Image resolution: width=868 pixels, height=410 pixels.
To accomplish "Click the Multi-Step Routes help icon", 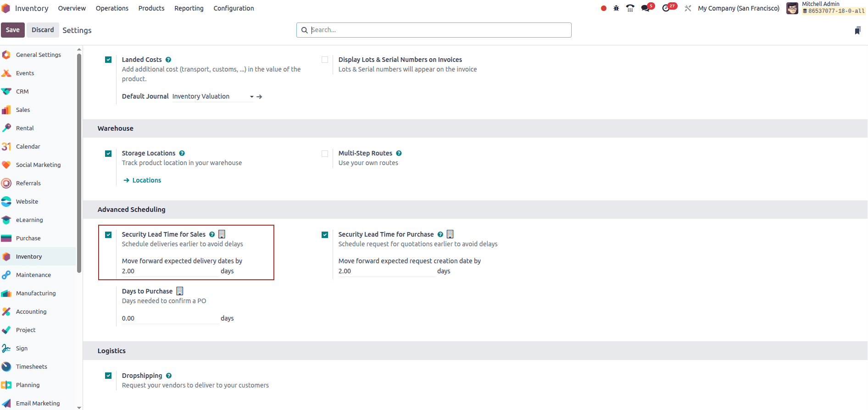I will (399, 153).
